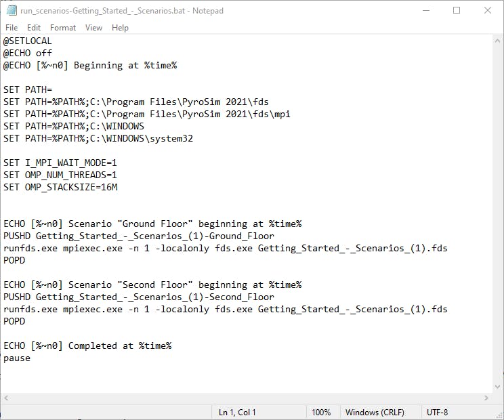The image size is (504, 420).
Task: Click the horizontal scrollbar track
Action: (x=244, y=398)
